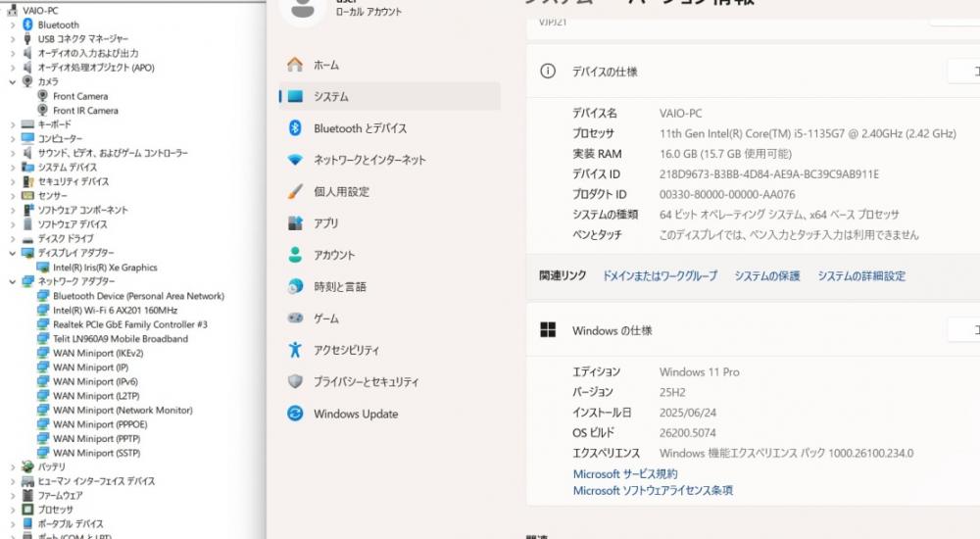Click the Bluetooth icon in Device Manager tree
The image size is (980, 539).
(27, 24)
